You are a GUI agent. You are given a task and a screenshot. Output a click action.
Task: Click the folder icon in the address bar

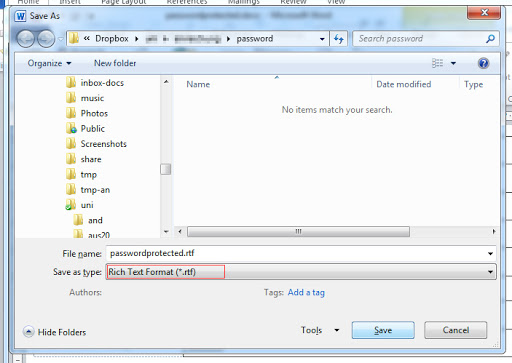pyautogui.click(x=74, y=39)
